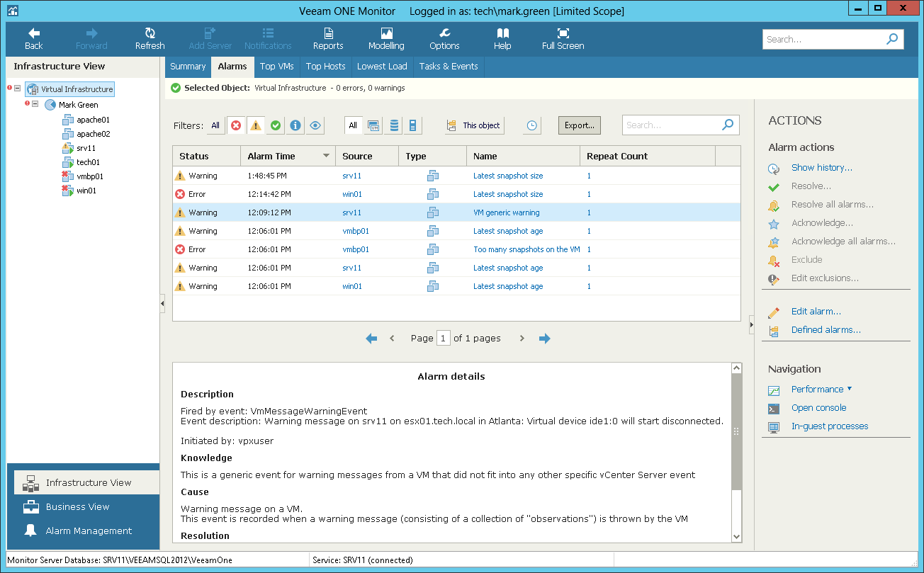Open the Modelling toolbar item
Screen dimensions: 924x573
[386, 39]
